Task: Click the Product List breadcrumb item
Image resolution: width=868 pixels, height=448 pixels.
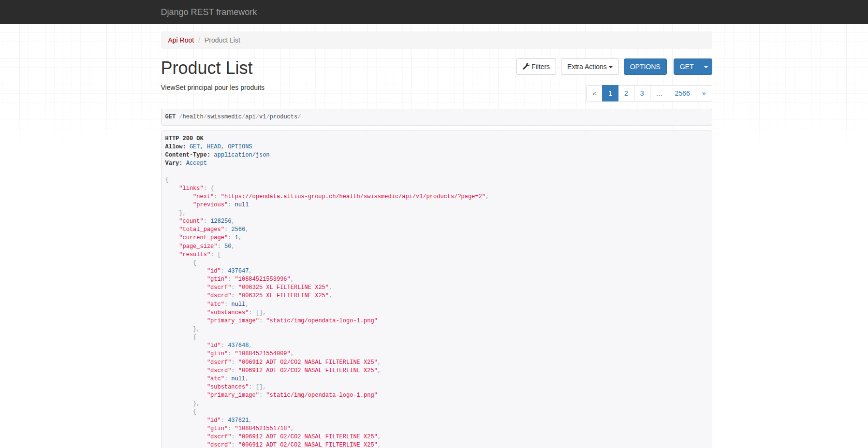Action: click(x=222, y=40)
